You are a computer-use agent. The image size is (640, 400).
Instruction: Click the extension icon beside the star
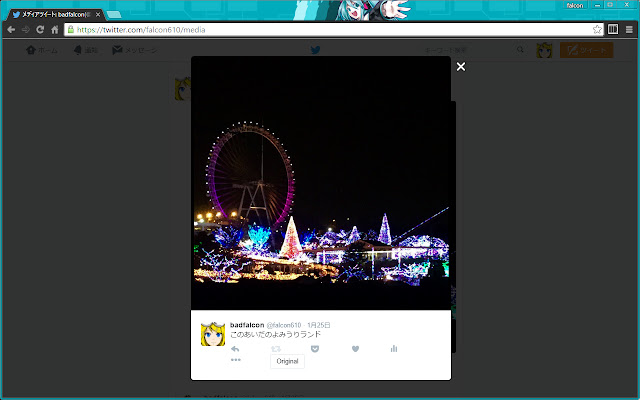point(613,29)
